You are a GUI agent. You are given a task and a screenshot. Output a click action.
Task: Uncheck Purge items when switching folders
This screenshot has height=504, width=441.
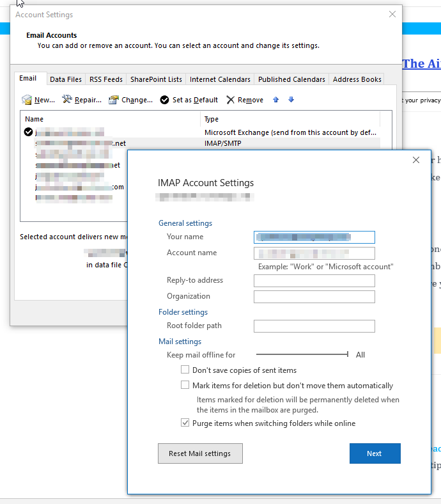click(x=185, y=423)
